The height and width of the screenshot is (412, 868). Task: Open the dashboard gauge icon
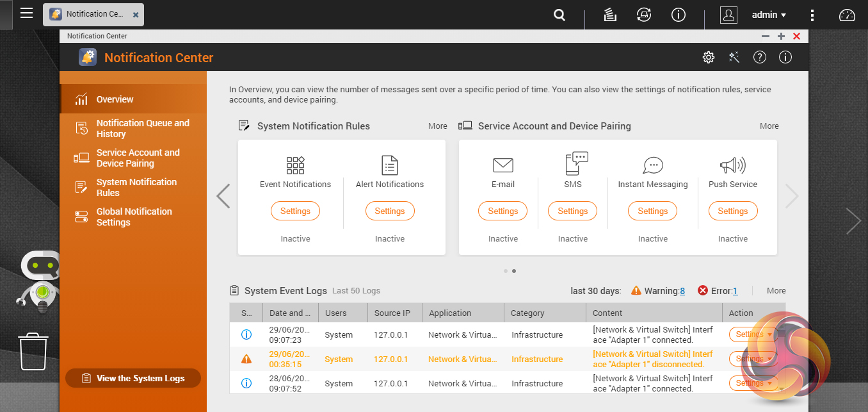847,15
